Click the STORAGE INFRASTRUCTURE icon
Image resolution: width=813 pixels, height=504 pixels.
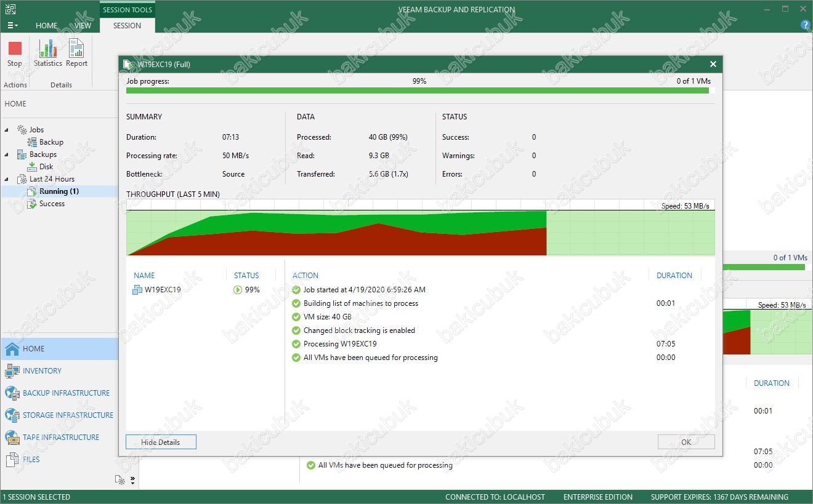(12, 415)
